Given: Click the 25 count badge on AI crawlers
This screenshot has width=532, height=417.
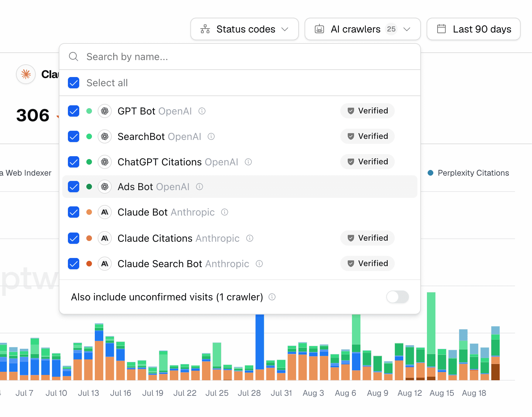Looking at the screenshot, I should pos(391,29).
